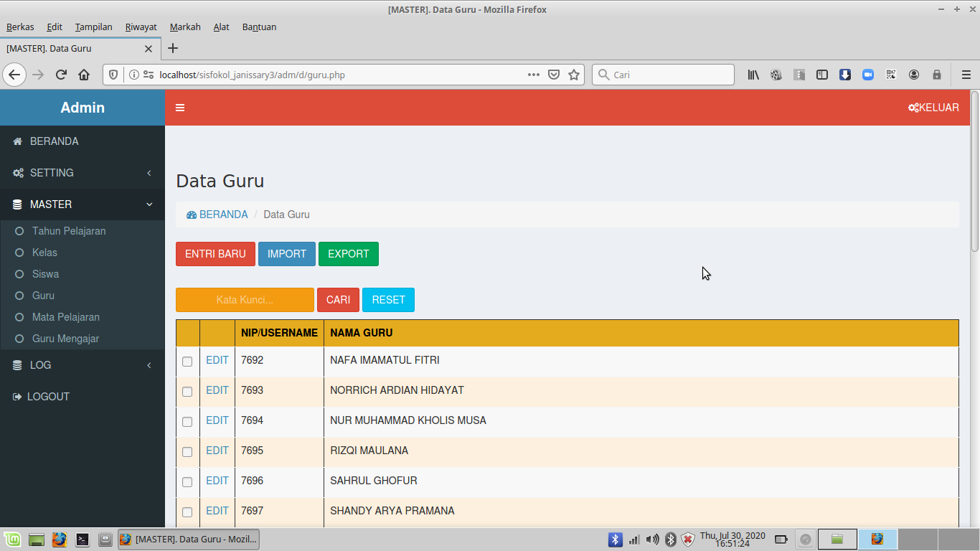Image resolution: width=980 pixels, height=551 pixels.
Task: Open a new tab with the plus icon
Action: click(x=173, y=48)
